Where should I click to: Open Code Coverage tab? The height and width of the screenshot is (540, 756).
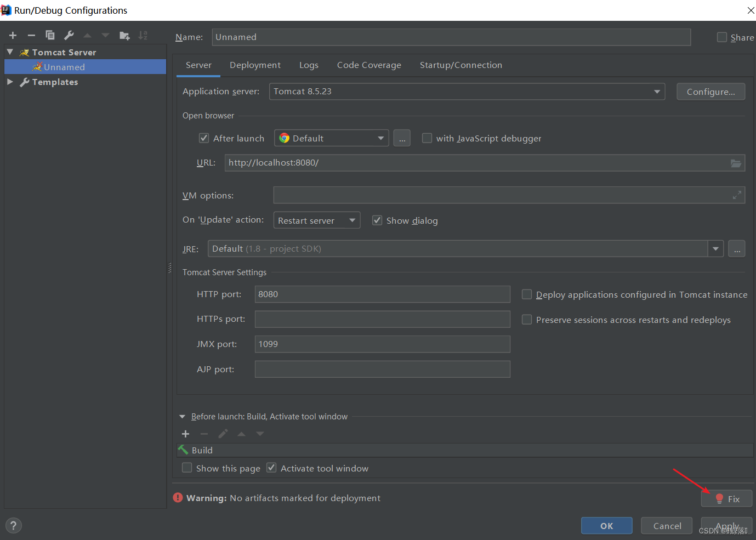pos(369,65)
